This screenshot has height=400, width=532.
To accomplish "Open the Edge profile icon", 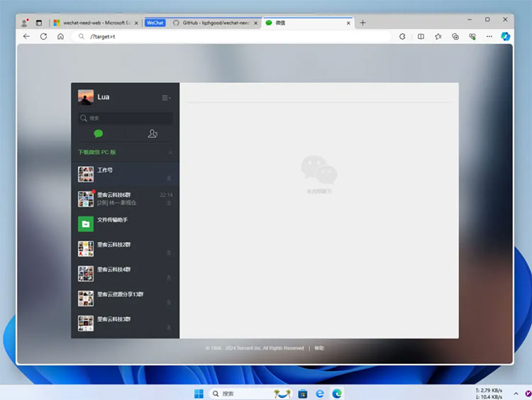I will pos(25,23).
